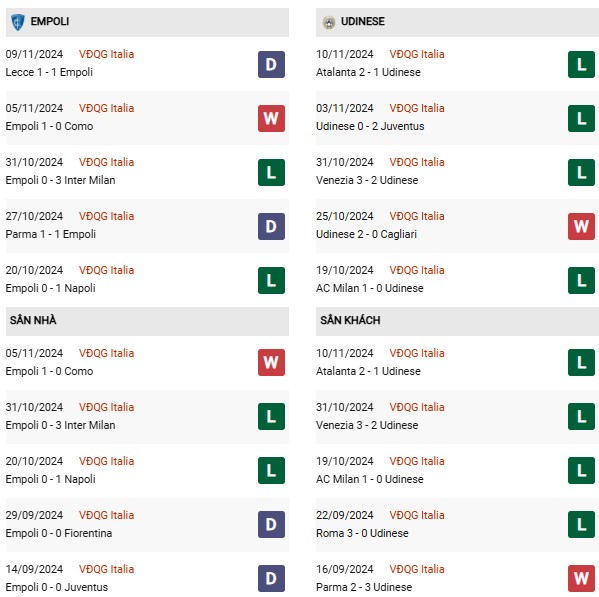Click the D badge for Parma 1-1 Empoli
The width and height of the screenshot is (599, 597).
(271, 227)
